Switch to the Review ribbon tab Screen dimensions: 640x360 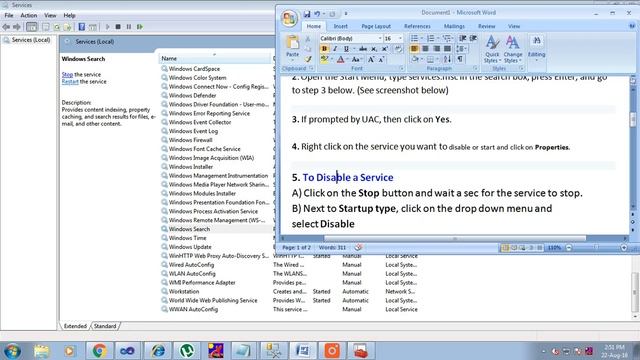pyautogui.click(x=487, y=26)
